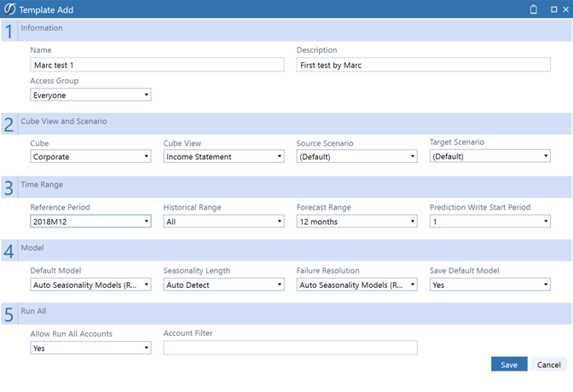Open the Seasonality Length dropdown
573x392 pixels.
pyautogui.click(x=223, y=285)
